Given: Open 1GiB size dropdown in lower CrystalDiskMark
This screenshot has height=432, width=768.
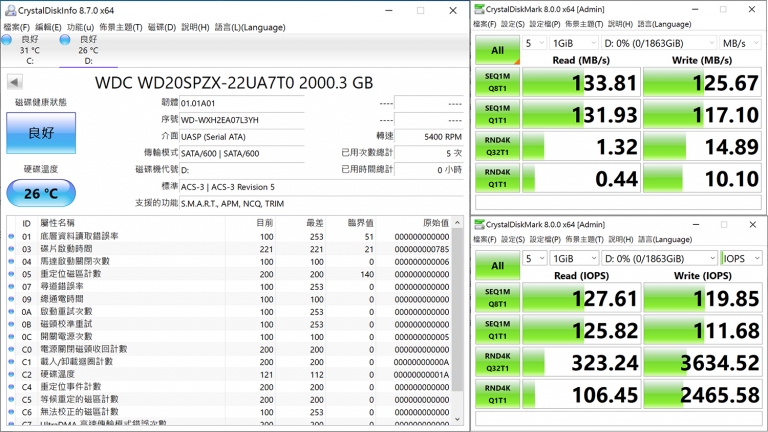Looking at the screenshot, I should [x=574, y=258].
